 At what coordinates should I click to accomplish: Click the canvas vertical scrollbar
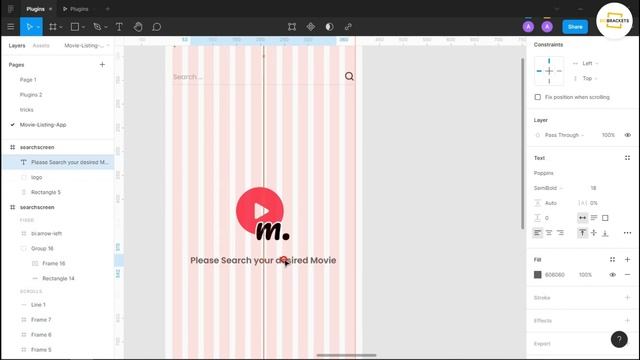[522, 143]
